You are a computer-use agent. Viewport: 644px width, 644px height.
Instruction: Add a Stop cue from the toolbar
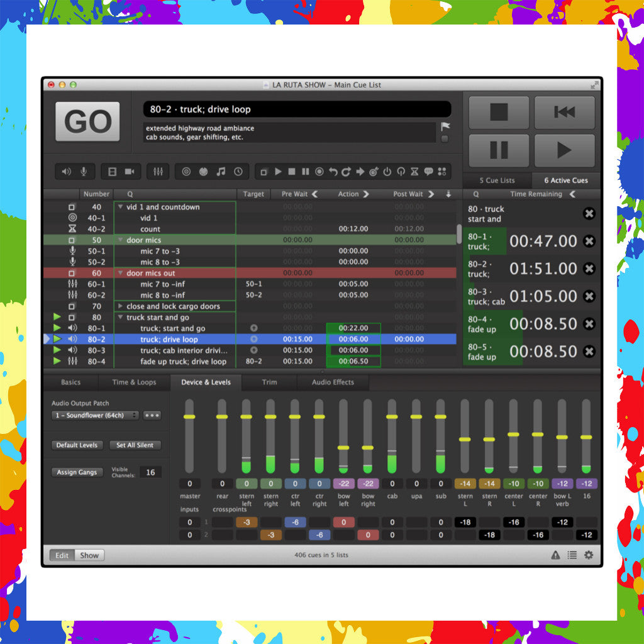tap(292, 171)
